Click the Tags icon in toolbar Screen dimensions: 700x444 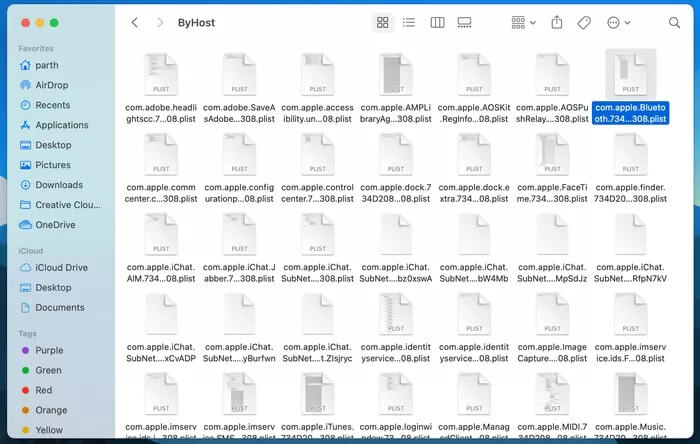click(583, 22)
